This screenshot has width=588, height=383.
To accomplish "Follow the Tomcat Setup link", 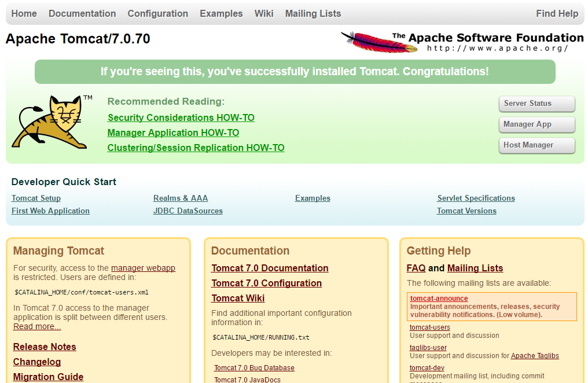I will pyautogui.click(x=36, y=198).
